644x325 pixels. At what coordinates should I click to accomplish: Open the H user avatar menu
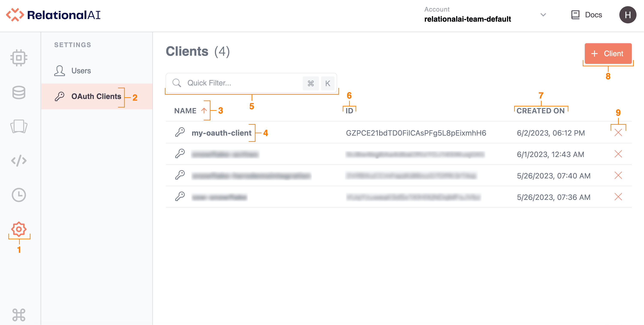(x=627, y=15)
